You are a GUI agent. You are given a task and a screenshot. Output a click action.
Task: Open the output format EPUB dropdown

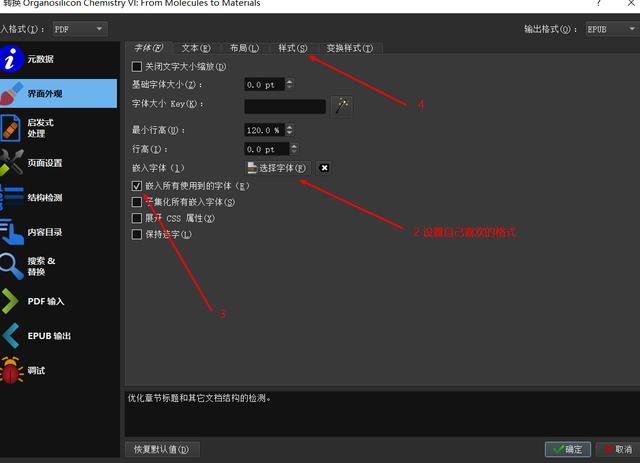(x=612, y=29)
